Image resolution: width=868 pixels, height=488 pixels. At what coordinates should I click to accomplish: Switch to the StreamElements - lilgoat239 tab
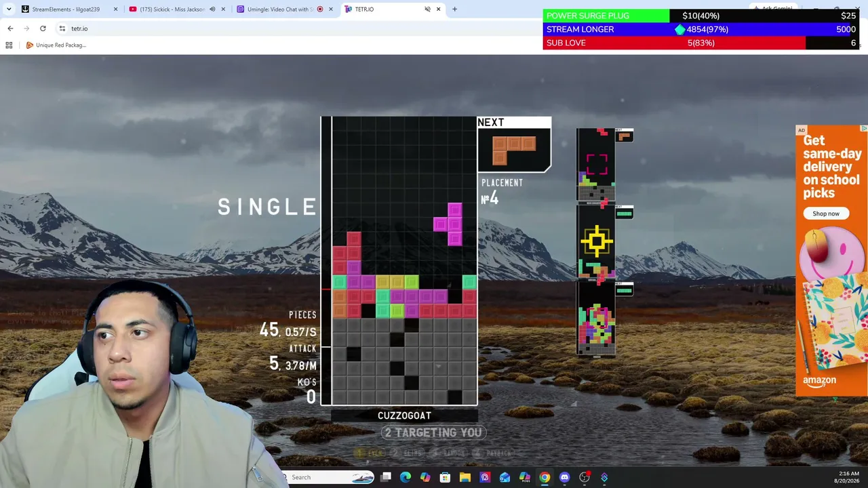pyautogui.click(x=69, y=9)
